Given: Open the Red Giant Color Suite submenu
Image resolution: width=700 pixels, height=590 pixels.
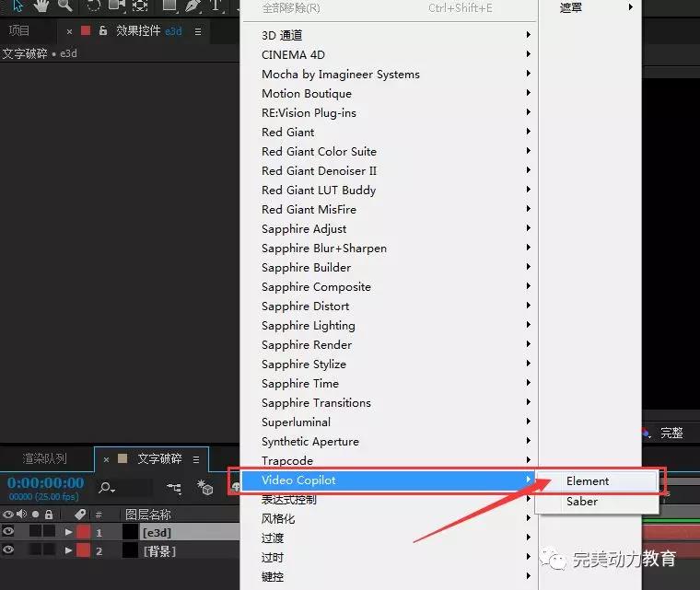Looking at the screenshot, I should click(388, 151).
